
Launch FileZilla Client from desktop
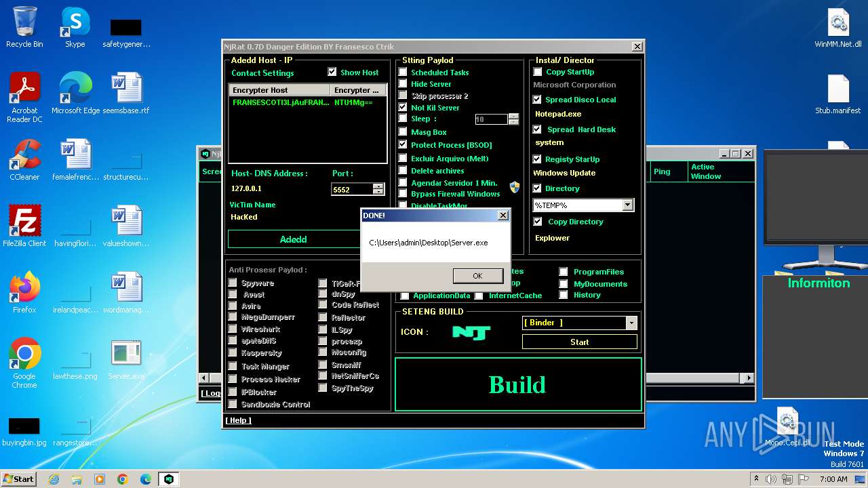pyautogui.click(x=24, y=226)
